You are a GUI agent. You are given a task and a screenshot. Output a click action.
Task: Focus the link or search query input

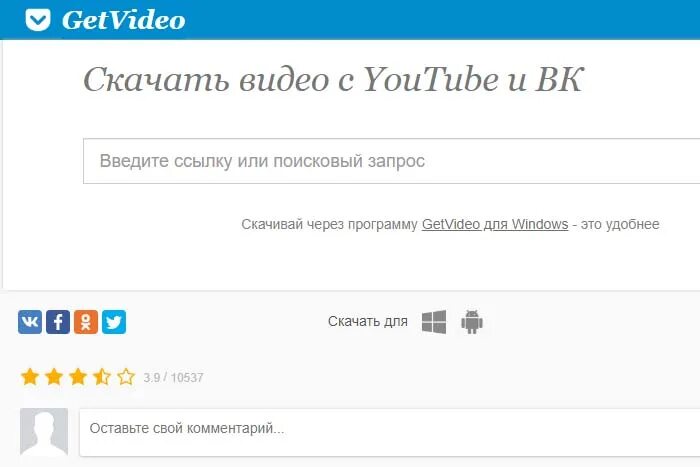coord(392,161)
